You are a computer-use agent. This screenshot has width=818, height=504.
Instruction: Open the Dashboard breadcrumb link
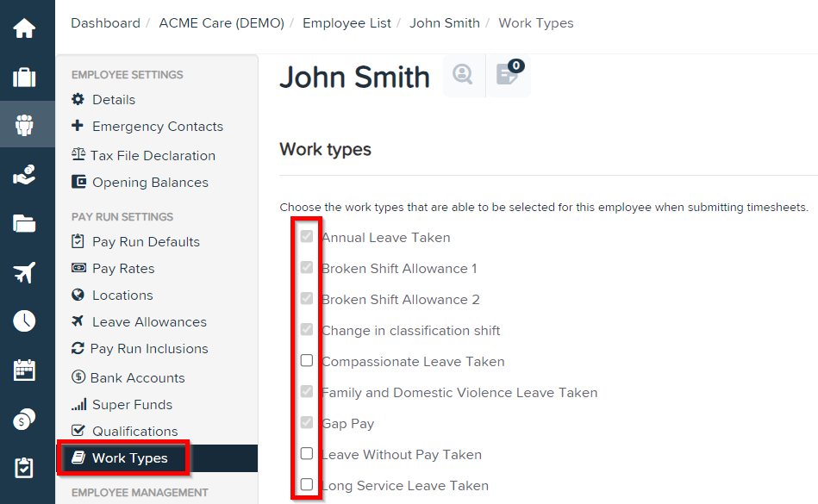pos(105,23)
